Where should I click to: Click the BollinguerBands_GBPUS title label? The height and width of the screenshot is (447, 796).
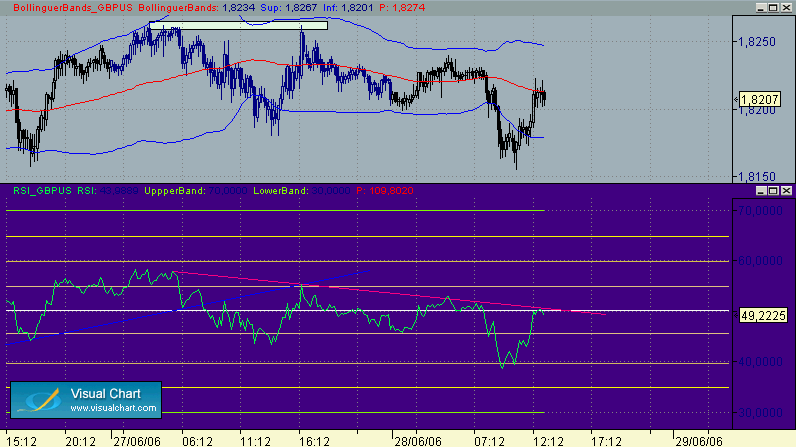click(x=73, y=8)
